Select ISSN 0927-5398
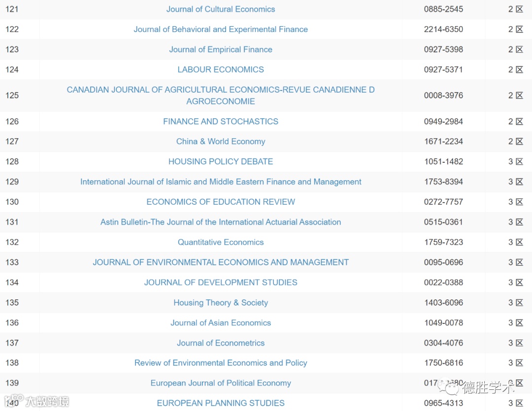532x411 pixels. (443, 50)
